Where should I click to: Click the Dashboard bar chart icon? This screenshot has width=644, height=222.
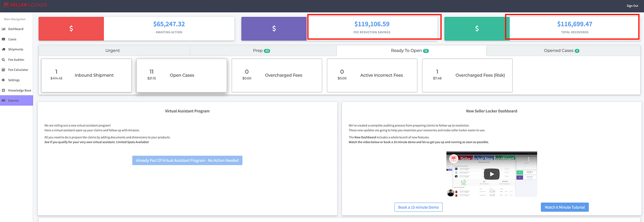click(4, 29)
